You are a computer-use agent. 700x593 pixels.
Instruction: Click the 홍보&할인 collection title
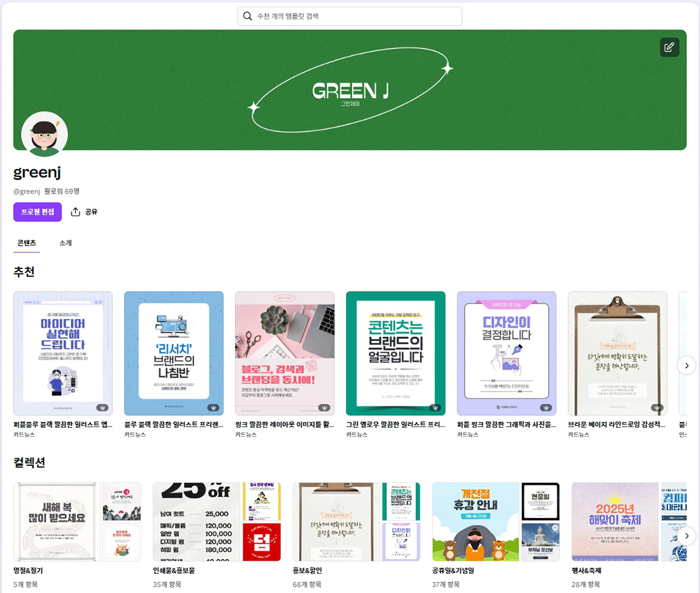[307, 570]
